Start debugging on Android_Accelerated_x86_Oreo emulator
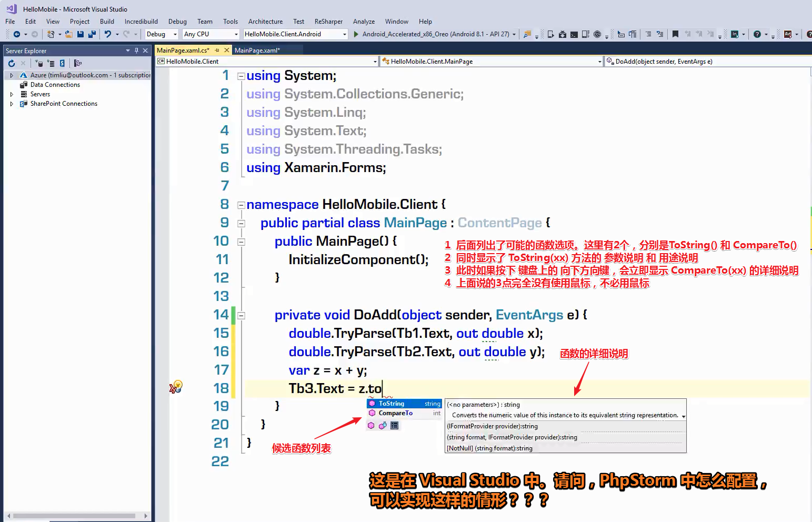Image resolution: width=812 pixels, height=522 pixels. click(x=357, y=34)
